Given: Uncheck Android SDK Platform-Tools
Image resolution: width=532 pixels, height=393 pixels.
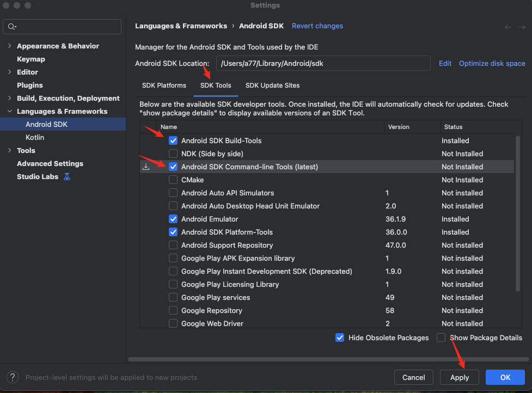Looking at the screenshot, I should [x=173, y=232].
